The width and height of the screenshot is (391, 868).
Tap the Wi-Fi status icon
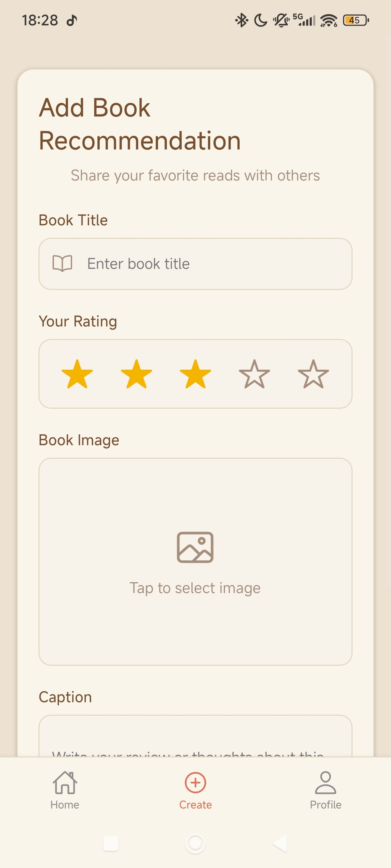[329, 20]
